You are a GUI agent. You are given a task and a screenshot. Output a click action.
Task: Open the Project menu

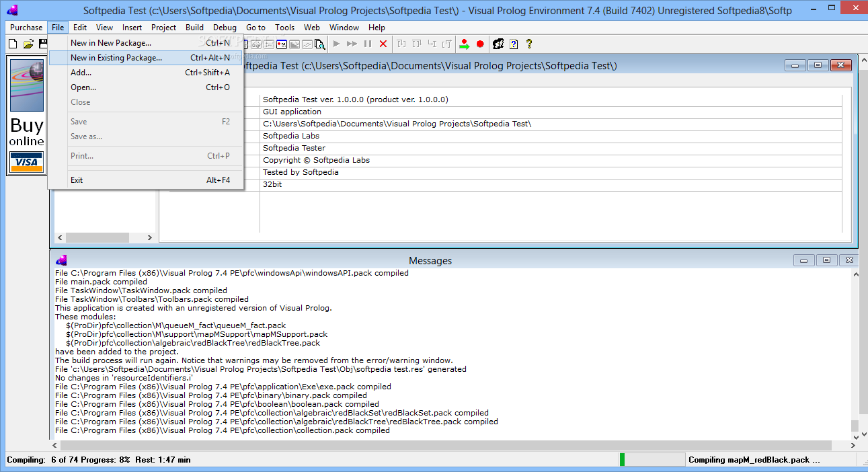point(163,28)
